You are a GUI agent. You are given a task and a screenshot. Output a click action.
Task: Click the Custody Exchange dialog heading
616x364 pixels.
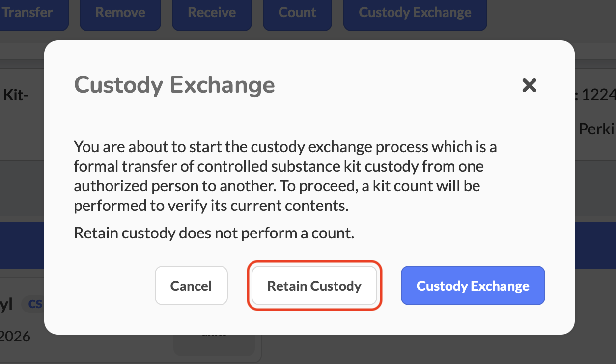point(174,85)
